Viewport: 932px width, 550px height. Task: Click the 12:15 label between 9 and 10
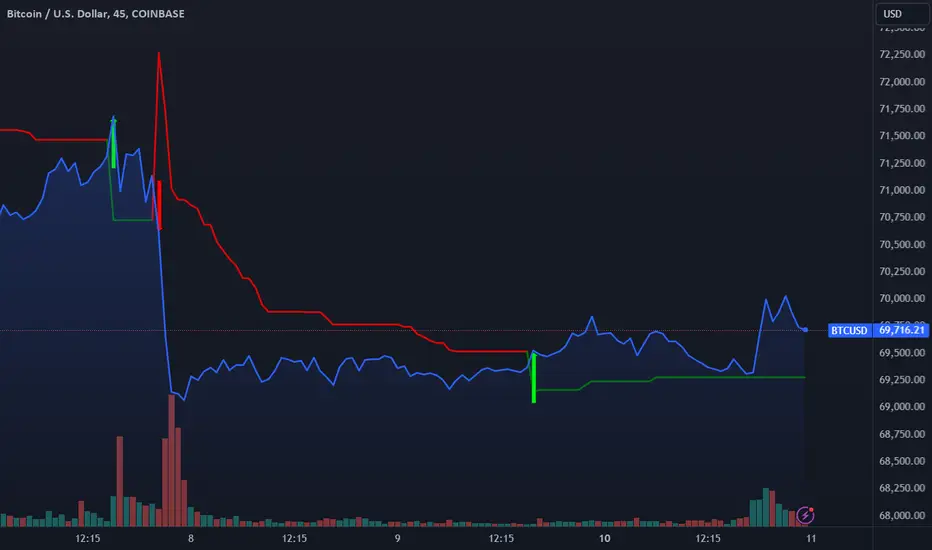pyautogui.click(x=501, y=538)
